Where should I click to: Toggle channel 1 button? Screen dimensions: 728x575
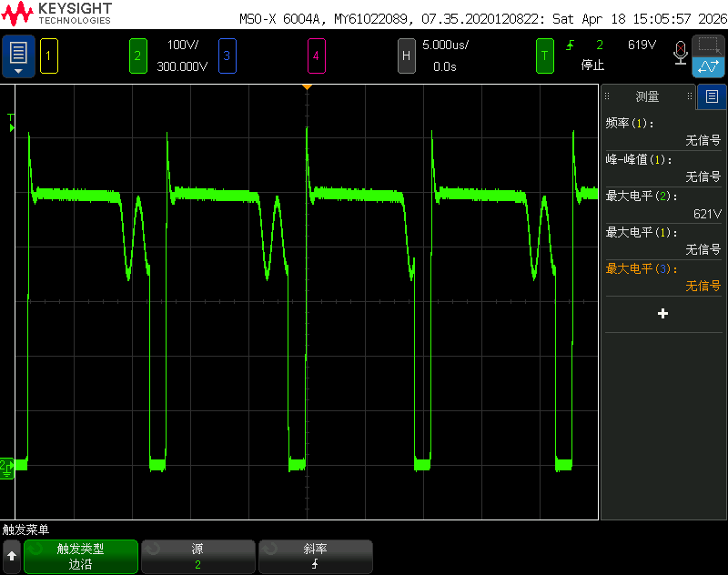click(x=49, y=56)
